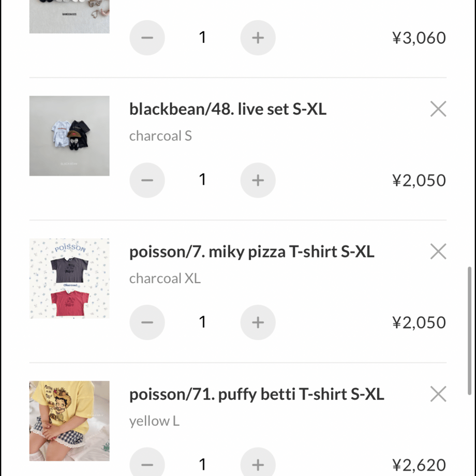Select the charcoal XL variant text
The height and width of the screenshot is (476, 476).
tap(165, 278)
